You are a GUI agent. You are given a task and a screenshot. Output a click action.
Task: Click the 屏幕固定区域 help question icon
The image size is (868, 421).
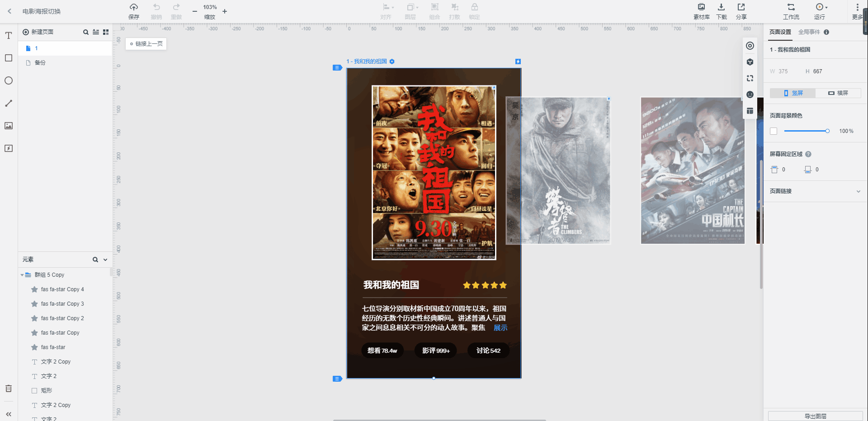[808, 154]
